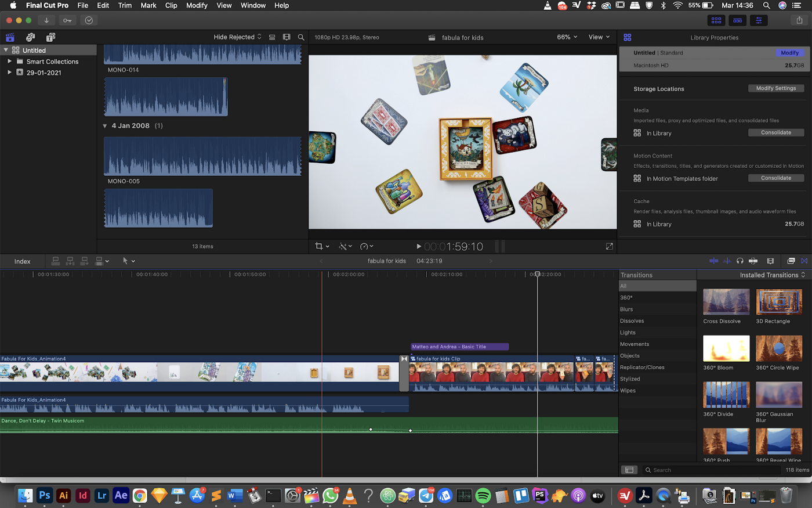
Task: Open the timeline Index
Action: tap(23, 261)
